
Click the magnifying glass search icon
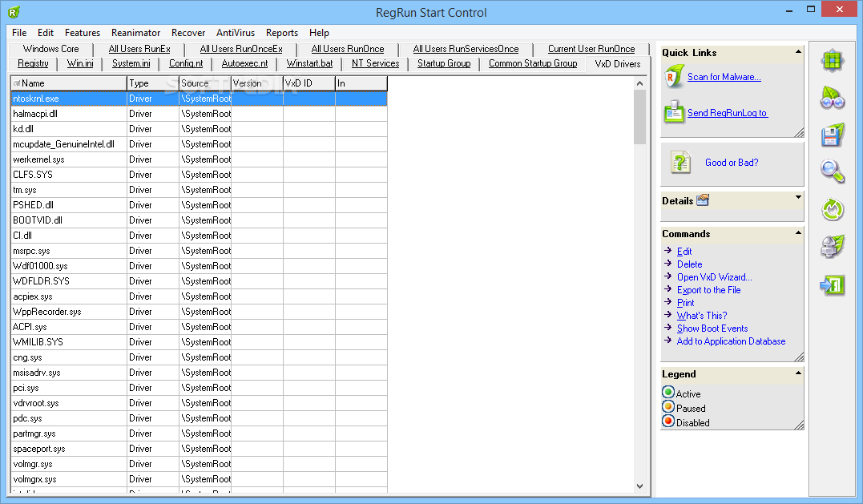pyautogui.click(x=833, y=171)
